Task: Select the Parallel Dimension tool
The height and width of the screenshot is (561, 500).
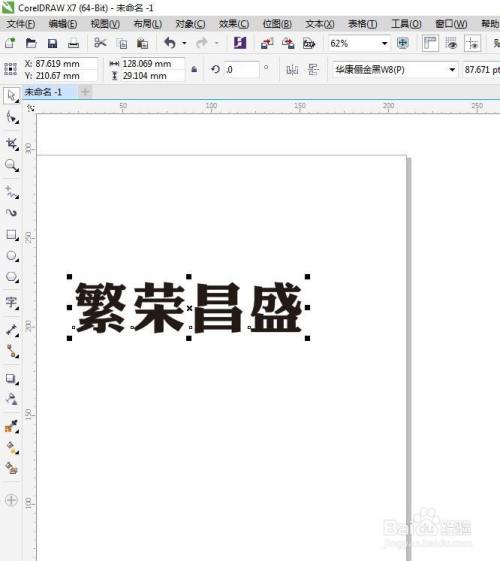Action: [x=11, y=330]
